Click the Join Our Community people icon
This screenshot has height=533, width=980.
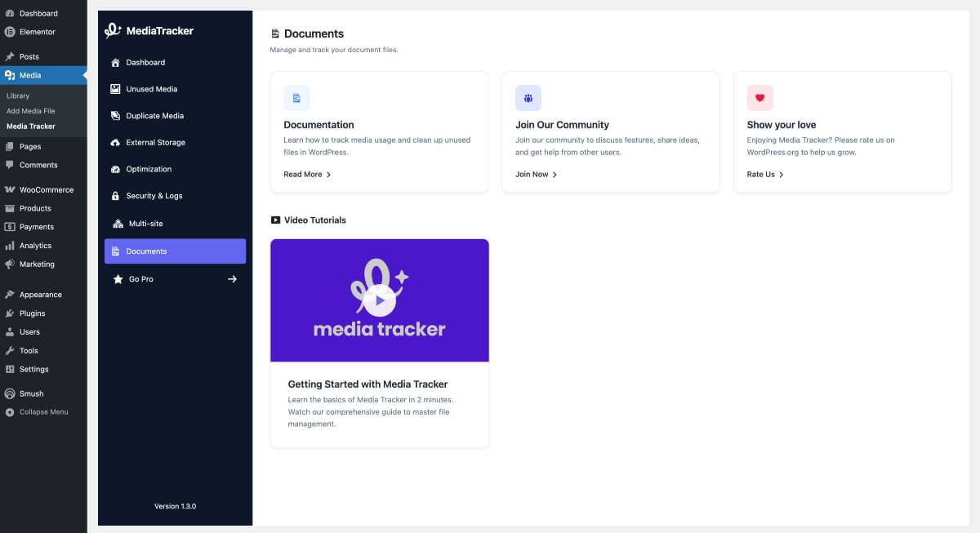528,98
